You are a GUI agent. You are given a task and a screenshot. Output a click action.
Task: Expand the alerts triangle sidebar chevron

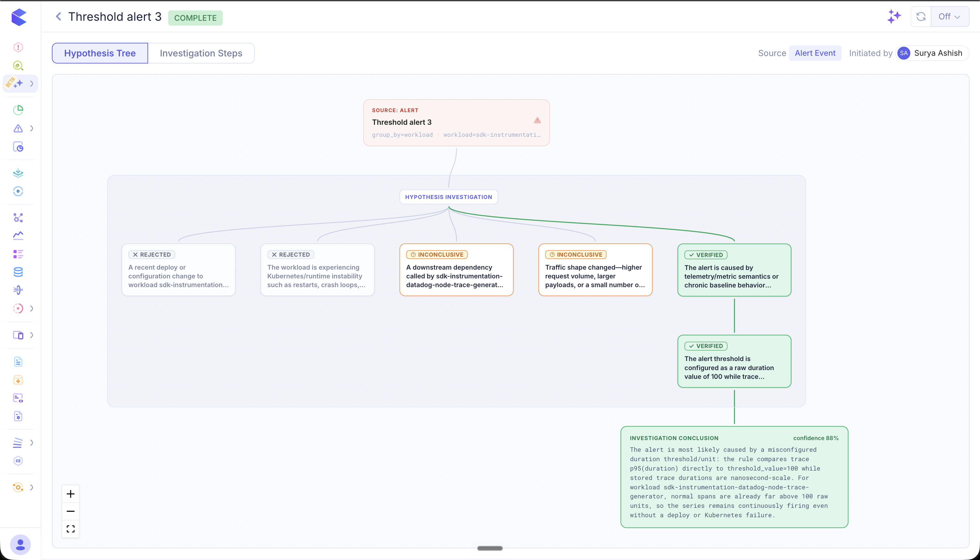tap(31, 128)
